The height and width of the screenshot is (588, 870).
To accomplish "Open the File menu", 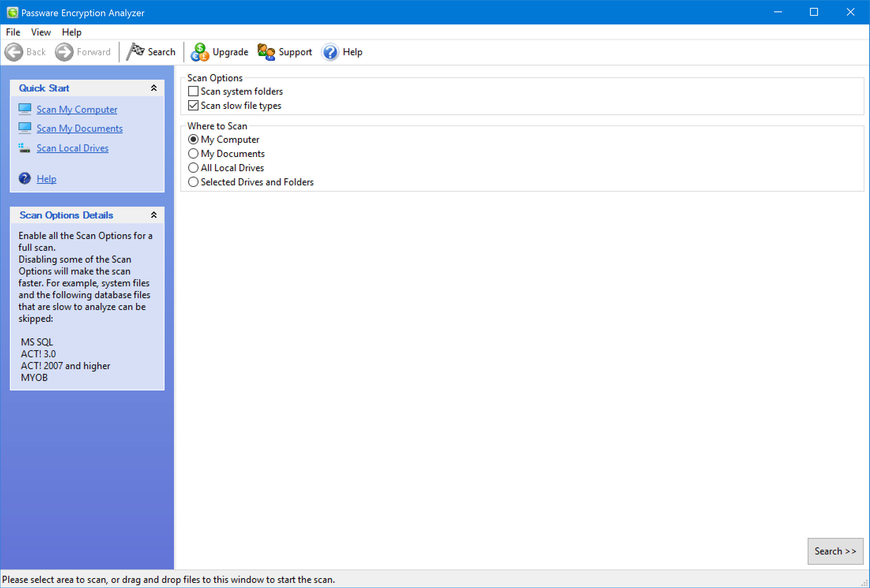I will tap(12, 32).
